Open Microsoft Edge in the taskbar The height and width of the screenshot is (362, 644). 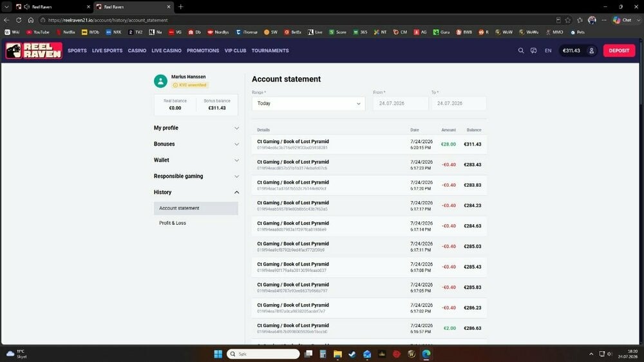(x=426, y=354)
